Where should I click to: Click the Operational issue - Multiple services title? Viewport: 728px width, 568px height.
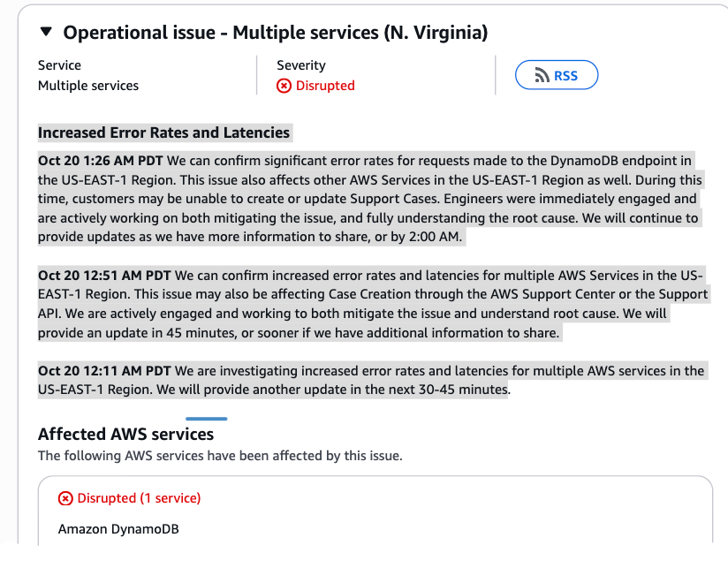coord(276,33)
